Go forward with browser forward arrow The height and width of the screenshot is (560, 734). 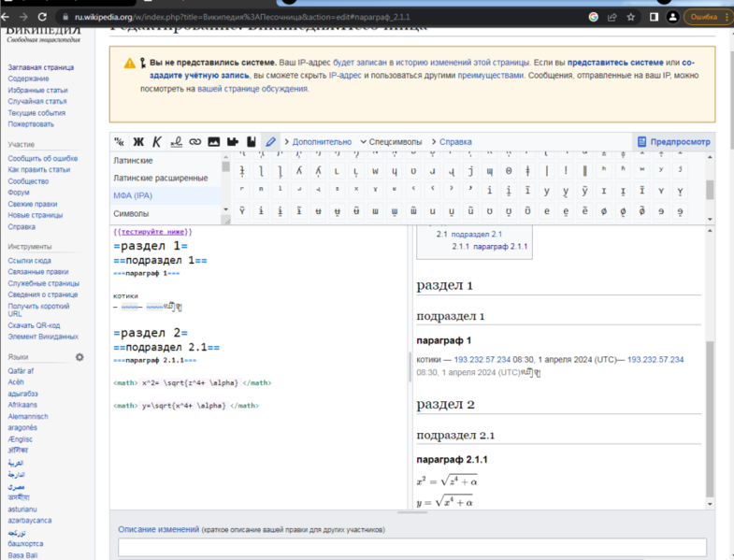coord(23,17)
